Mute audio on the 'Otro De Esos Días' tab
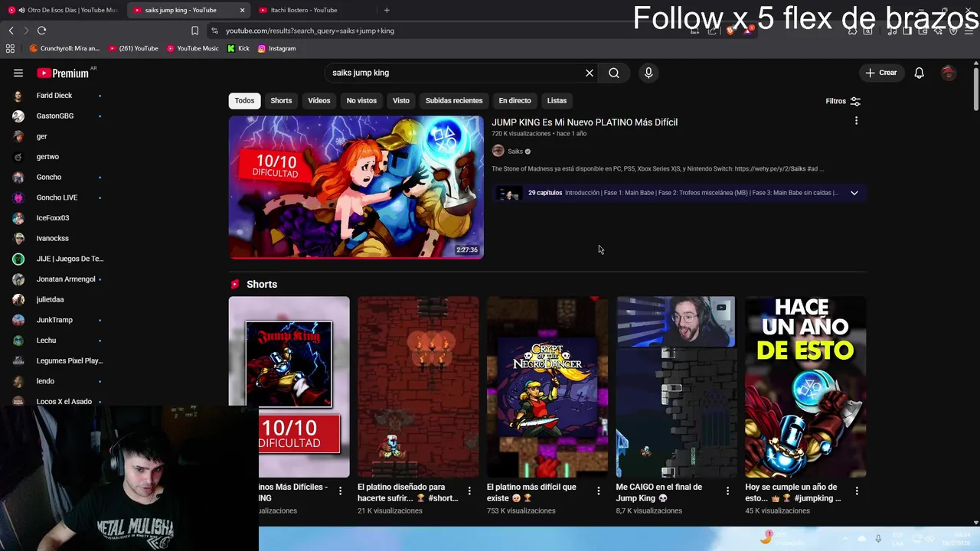 (21, 10)
